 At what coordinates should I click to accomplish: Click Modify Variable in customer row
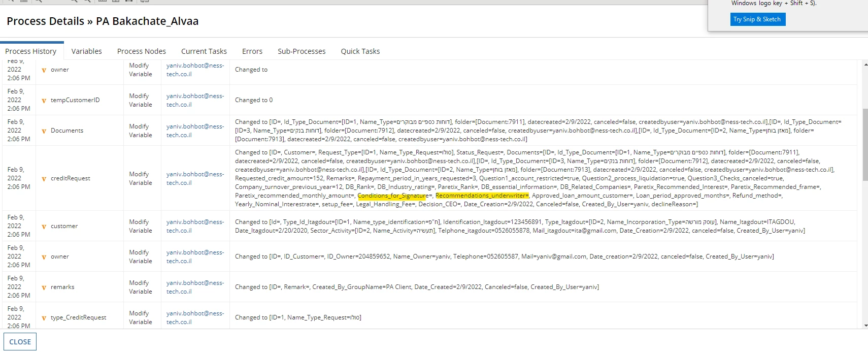[141, 226]
